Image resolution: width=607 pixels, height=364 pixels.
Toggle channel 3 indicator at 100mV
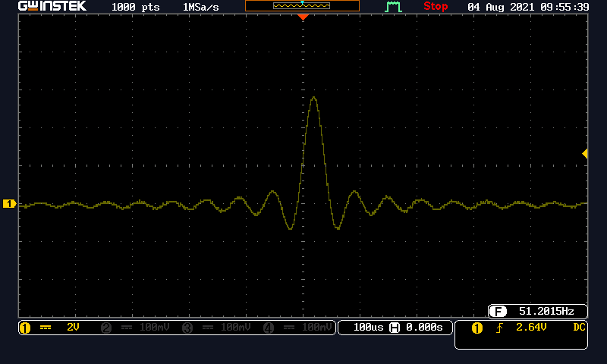click(x=216, y=328)
